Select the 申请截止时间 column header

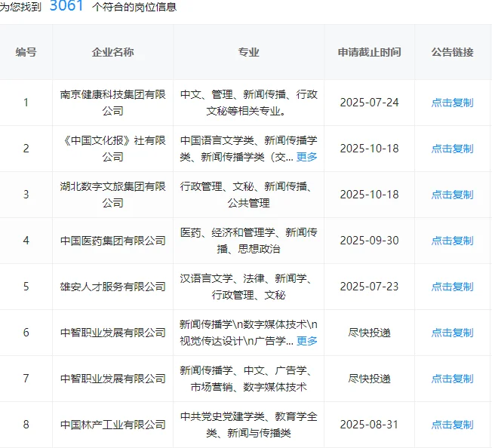tap(369, 52)
